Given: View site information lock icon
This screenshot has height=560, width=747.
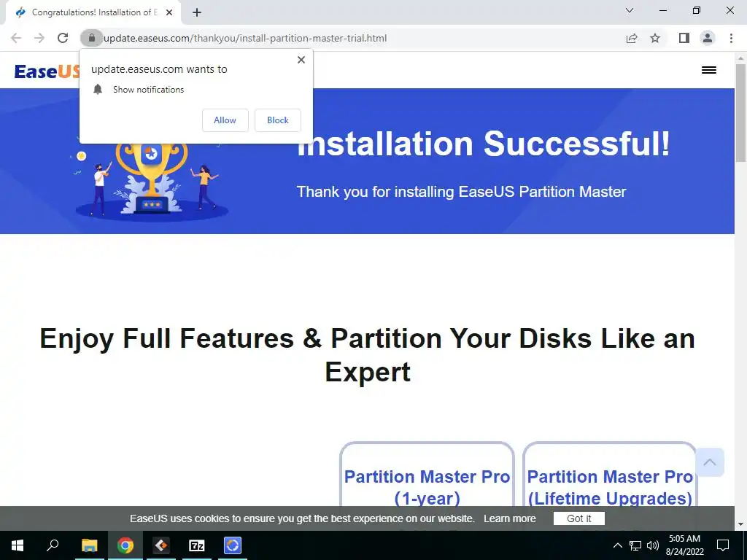Looking at the screenshot, I should 91,38.
